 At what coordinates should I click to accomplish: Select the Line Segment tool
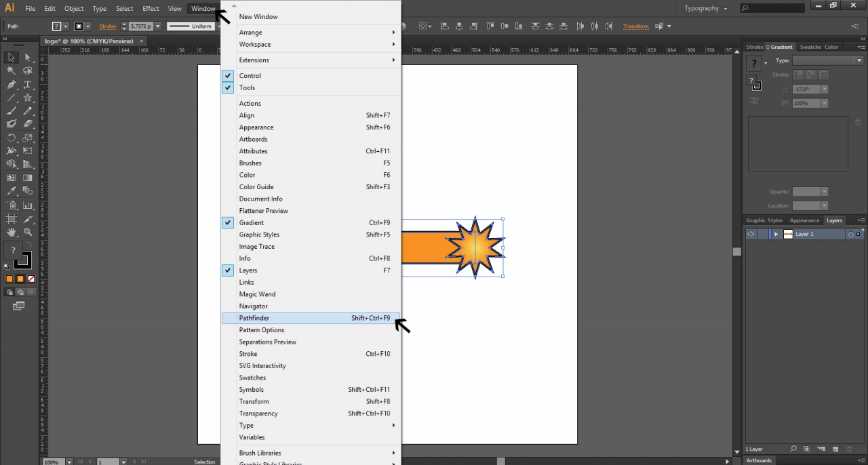12,98
